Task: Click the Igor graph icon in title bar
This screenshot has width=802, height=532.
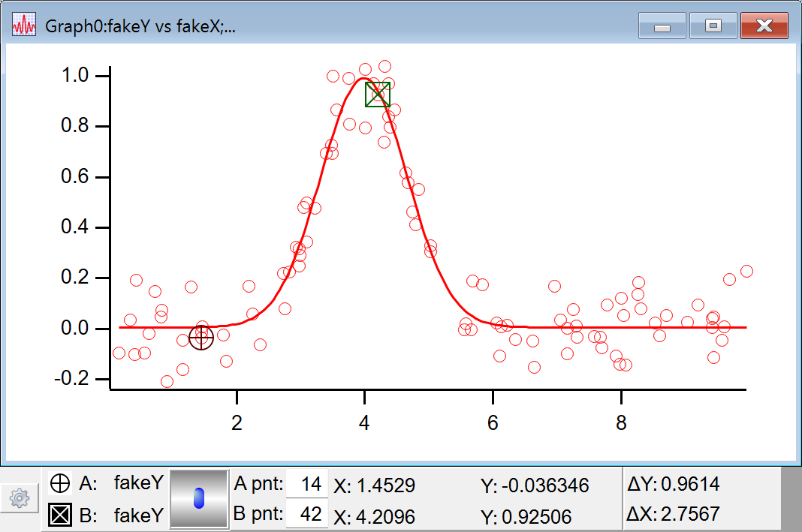Action: 24,26
